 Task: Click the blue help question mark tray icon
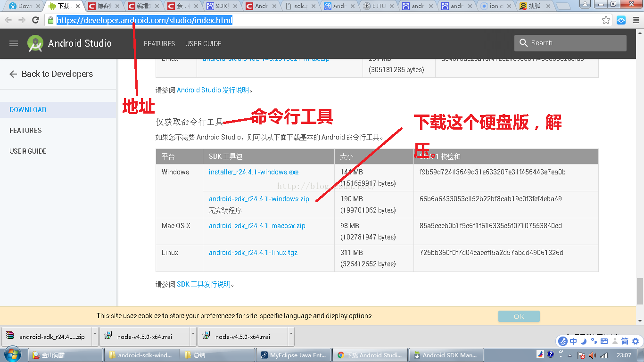[x=550, y=354]
